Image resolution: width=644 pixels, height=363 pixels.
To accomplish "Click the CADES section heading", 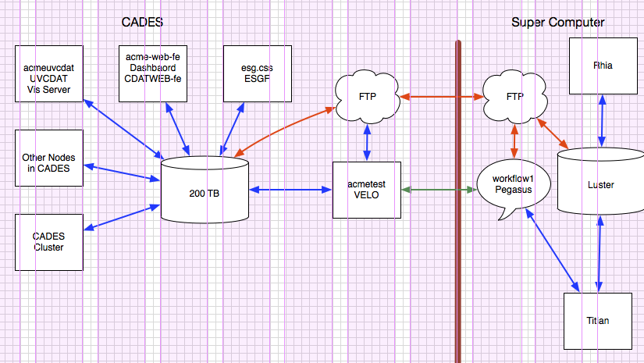I will tap(142, 22).
